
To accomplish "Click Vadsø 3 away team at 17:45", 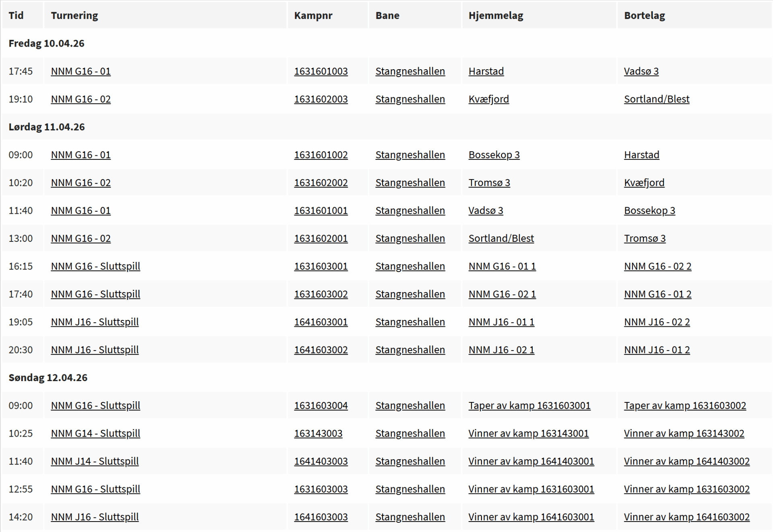I will [x=641, y=71].
